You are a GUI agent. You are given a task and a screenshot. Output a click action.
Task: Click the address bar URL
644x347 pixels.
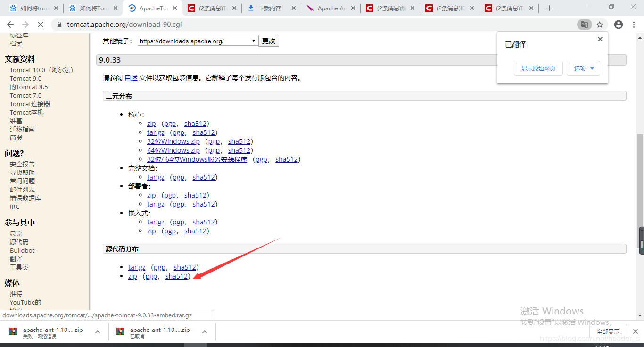(124, 25)
